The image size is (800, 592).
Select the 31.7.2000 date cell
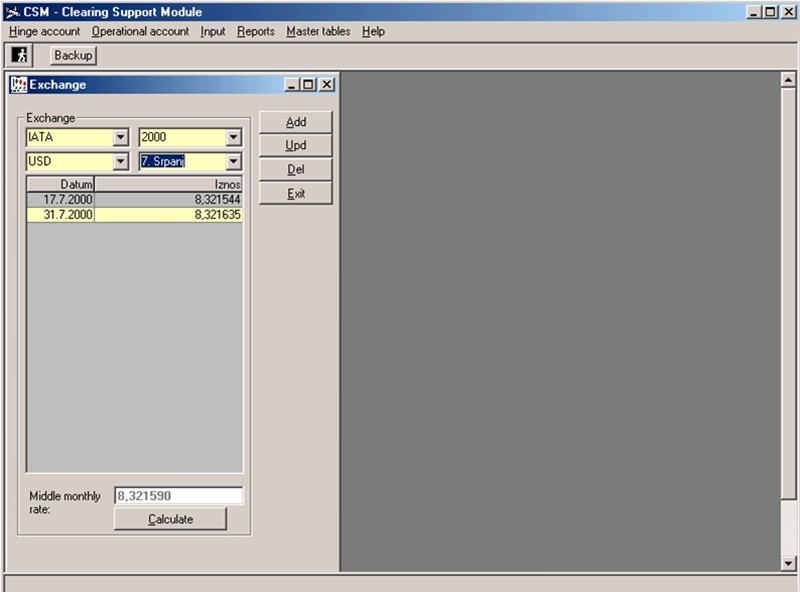(x=61, y=215)
